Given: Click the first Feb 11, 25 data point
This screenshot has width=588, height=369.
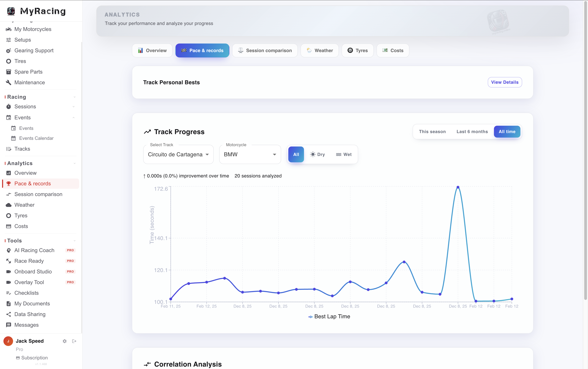Looking at the screenshot, I should [x=171, y=299].
